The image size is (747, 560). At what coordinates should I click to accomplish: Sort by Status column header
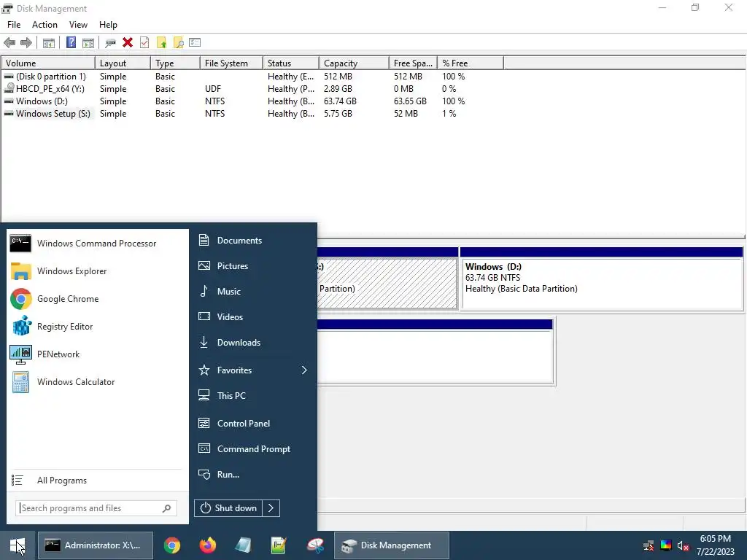coord(291,63)
